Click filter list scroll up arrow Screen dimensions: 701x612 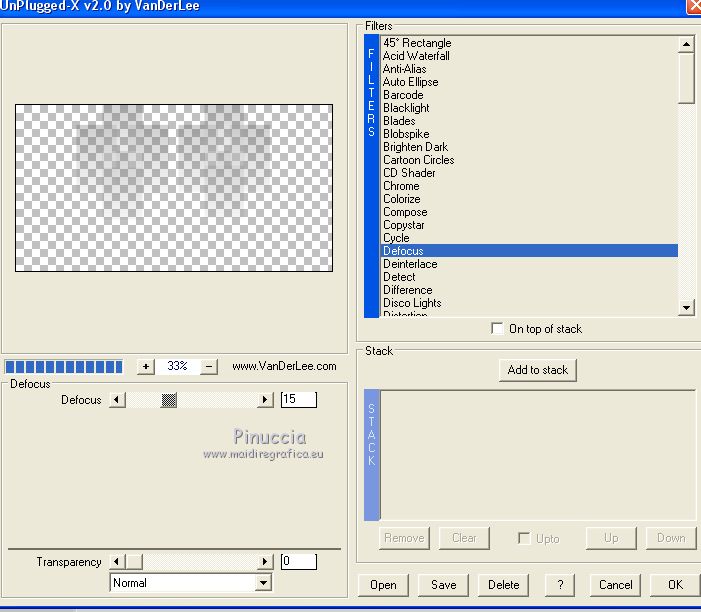tap(686, 44)
